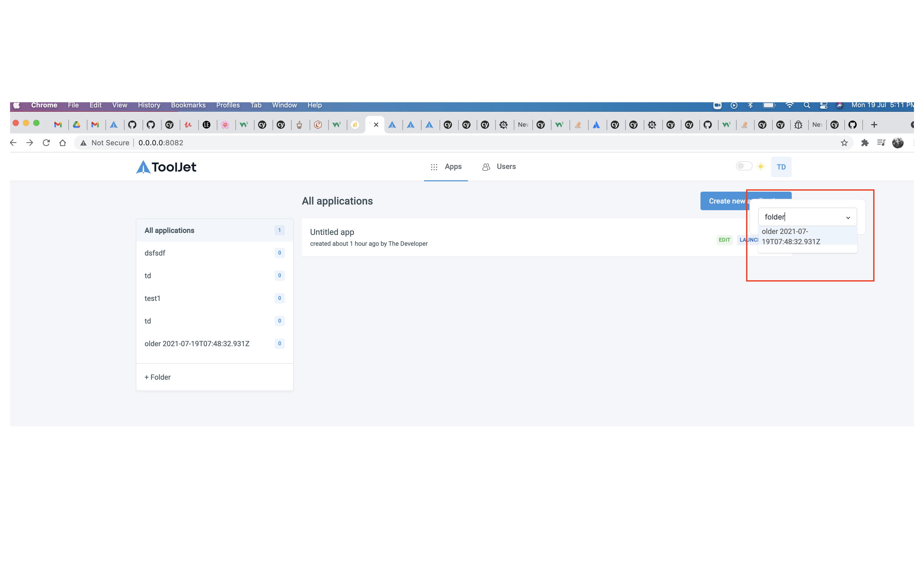Select the test1 folder in the sidebar

tap(152, 298)
